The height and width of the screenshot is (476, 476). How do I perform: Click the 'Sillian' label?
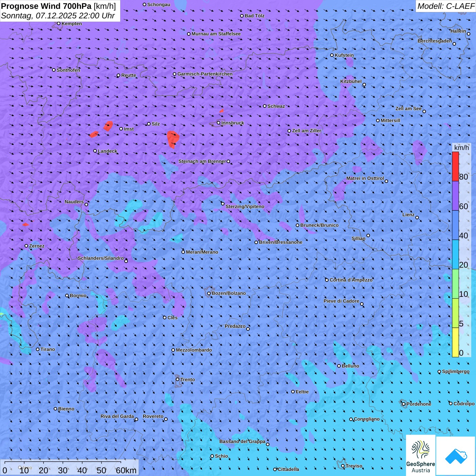click(358, 238)
